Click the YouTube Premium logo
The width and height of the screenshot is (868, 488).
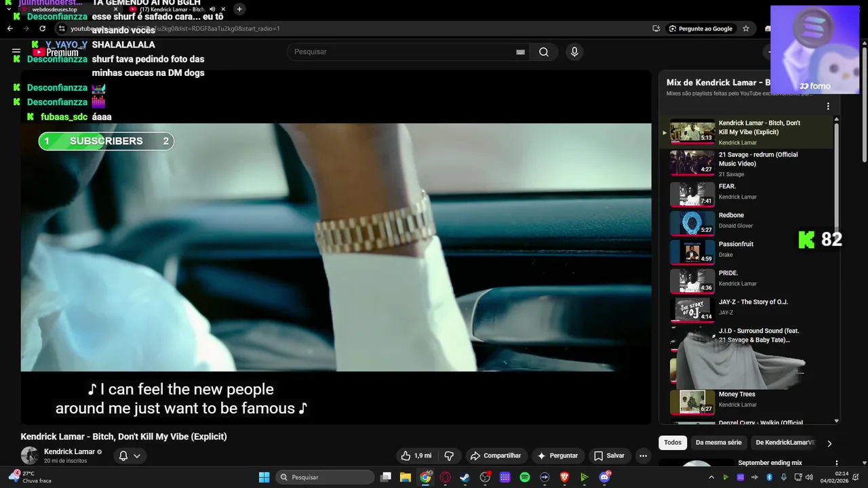[56, 52]
